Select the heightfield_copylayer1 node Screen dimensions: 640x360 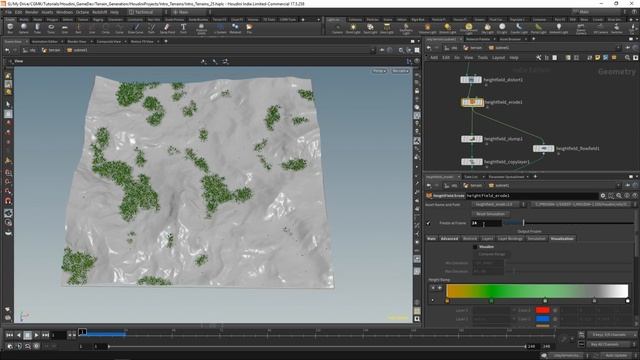tap(471, 162)
